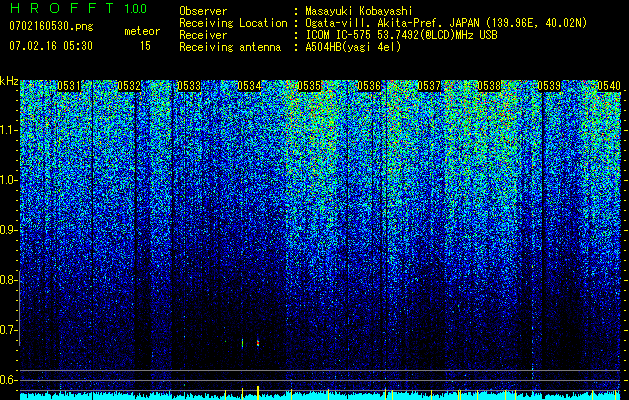Click the 0.9 kHz axis label

pyautogui.click(x=8, y=230)
